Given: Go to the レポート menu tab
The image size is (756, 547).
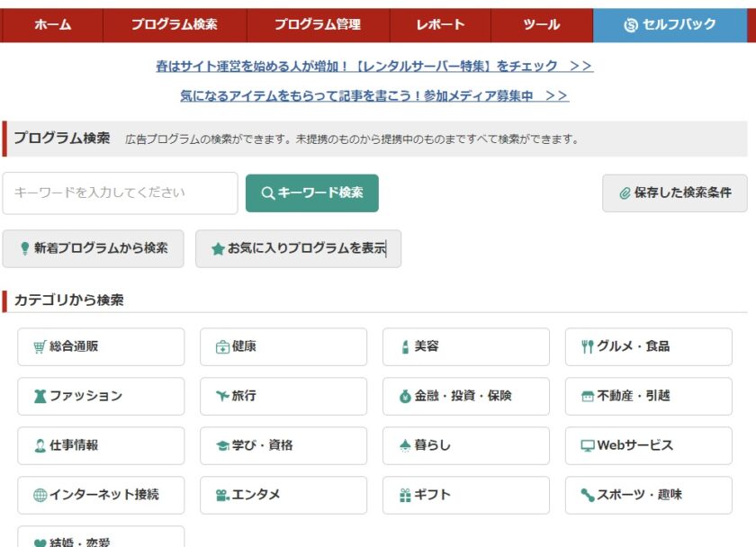Looking at the screenshot, I should (x=440, y=25).
